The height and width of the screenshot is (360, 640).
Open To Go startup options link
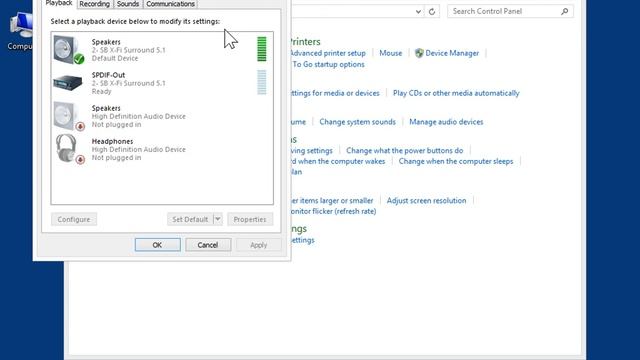tap(328, 64)
